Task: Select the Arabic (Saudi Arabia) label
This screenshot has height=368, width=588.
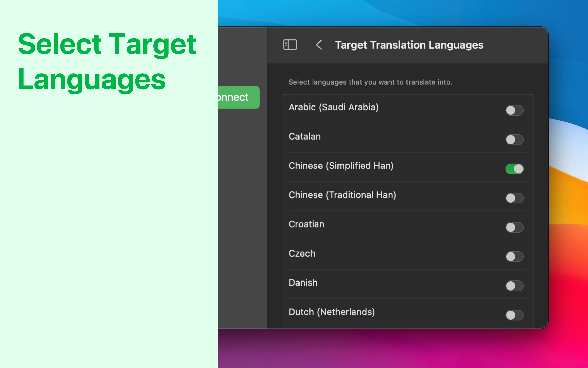Action: coord(333,107)
